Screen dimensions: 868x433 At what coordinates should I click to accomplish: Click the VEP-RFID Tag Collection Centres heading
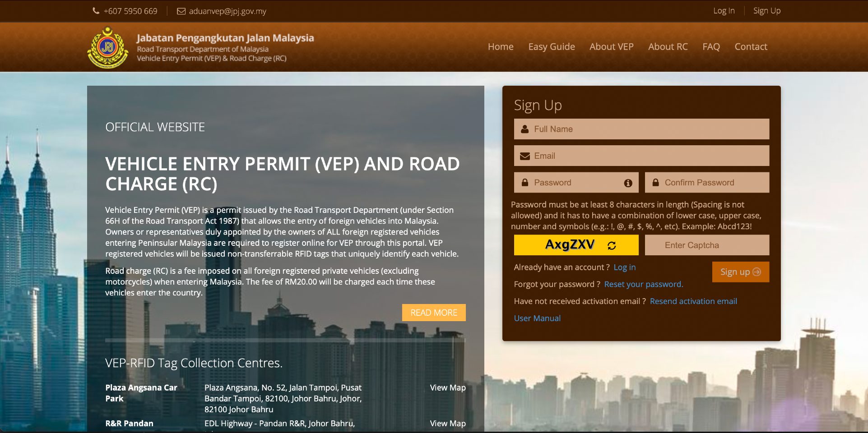194,363
